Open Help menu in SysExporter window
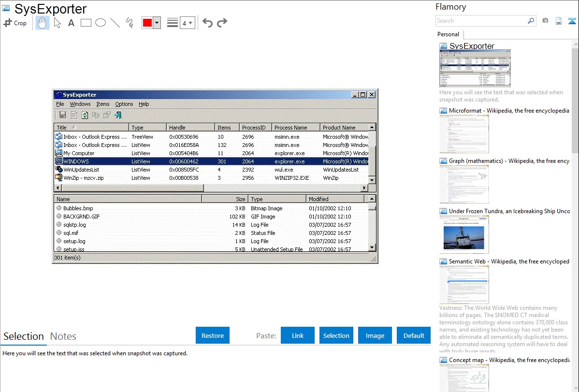Image resolution: width=579 pixels, height=392 pixels. tap(144, 104)
